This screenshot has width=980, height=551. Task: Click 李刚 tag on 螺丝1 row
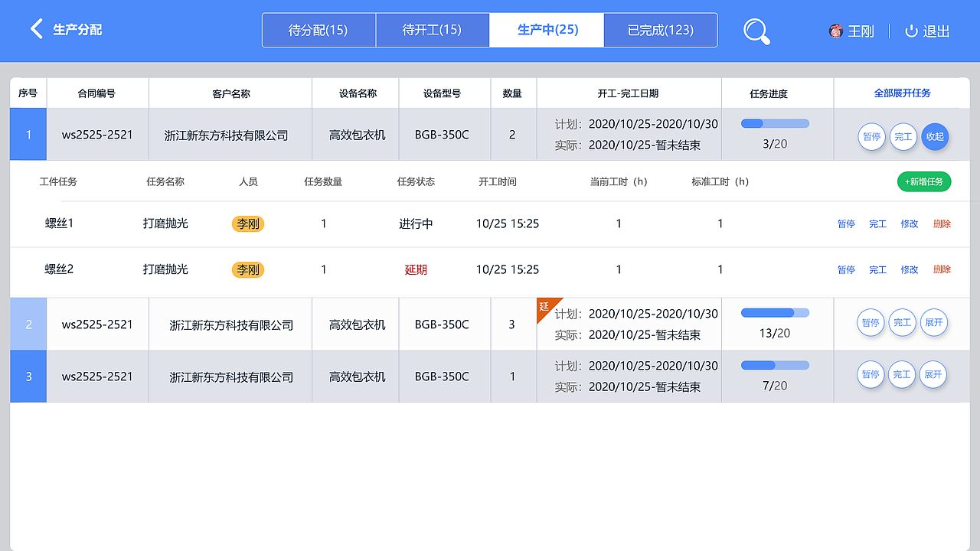click(248, 223)
